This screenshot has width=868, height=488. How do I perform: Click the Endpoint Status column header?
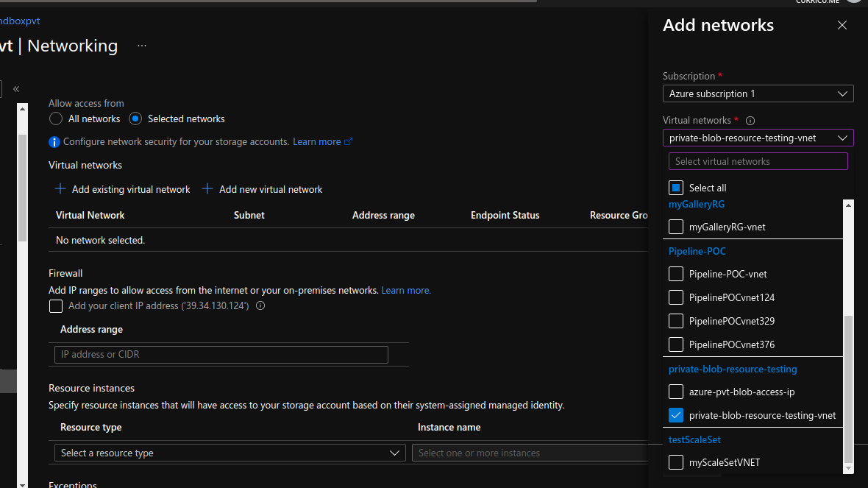[505, 216]
